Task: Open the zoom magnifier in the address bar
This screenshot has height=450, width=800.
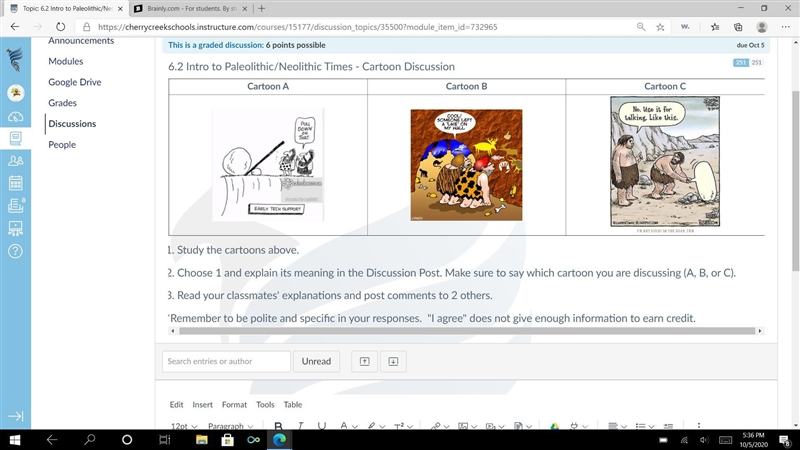Action: pos(641,27)
